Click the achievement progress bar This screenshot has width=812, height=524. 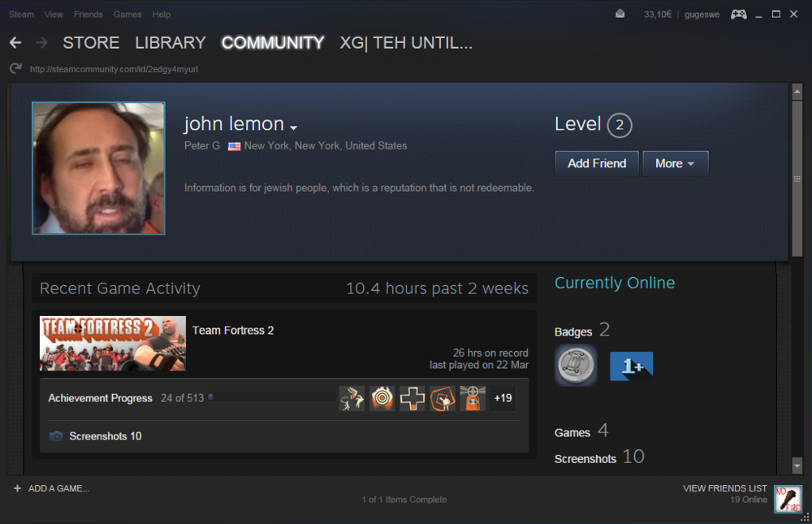[x=272, y=397]
